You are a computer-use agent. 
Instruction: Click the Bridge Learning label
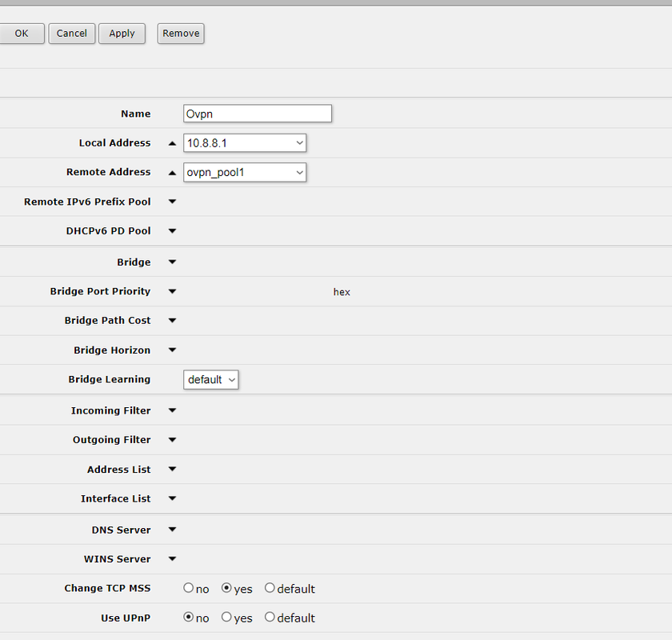click(x=110, y=380)
